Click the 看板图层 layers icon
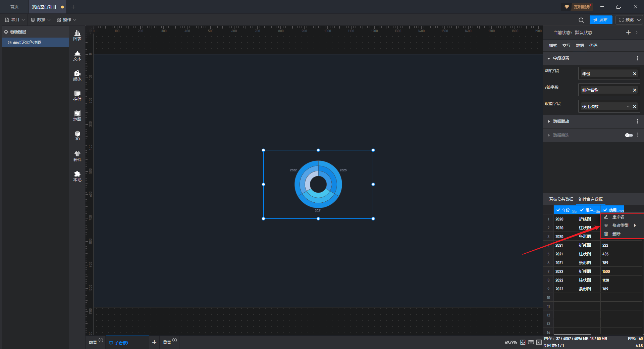This screenshot has width=644, height=349. (6, 32)
